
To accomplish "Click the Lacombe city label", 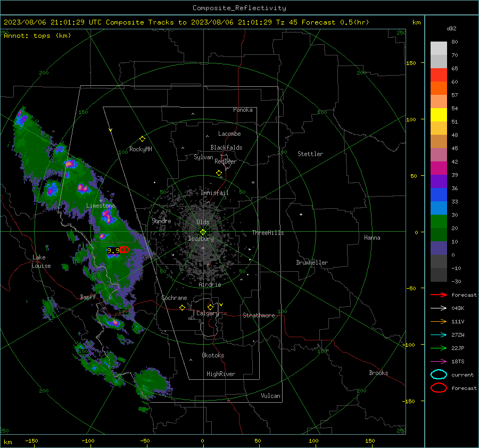I will [229, 134].
